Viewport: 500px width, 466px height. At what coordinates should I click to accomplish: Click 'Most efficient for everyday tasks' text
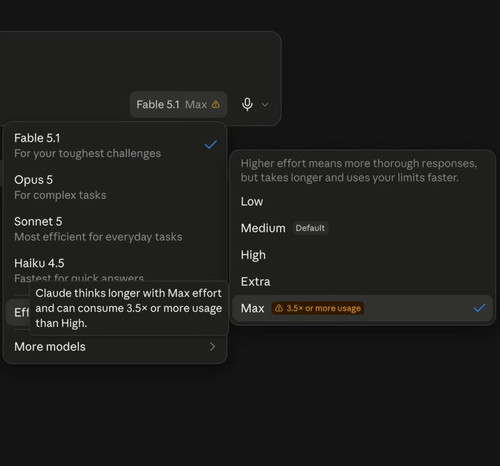pyautogui.click(x=98, y=237)
